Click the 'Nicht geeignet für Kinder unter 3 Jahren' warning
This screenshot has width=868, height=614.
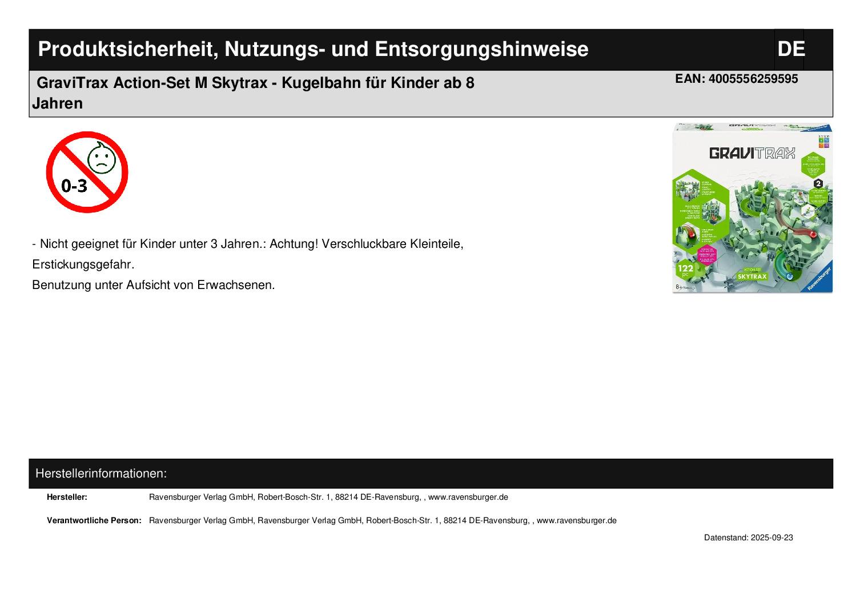[150, 244]
